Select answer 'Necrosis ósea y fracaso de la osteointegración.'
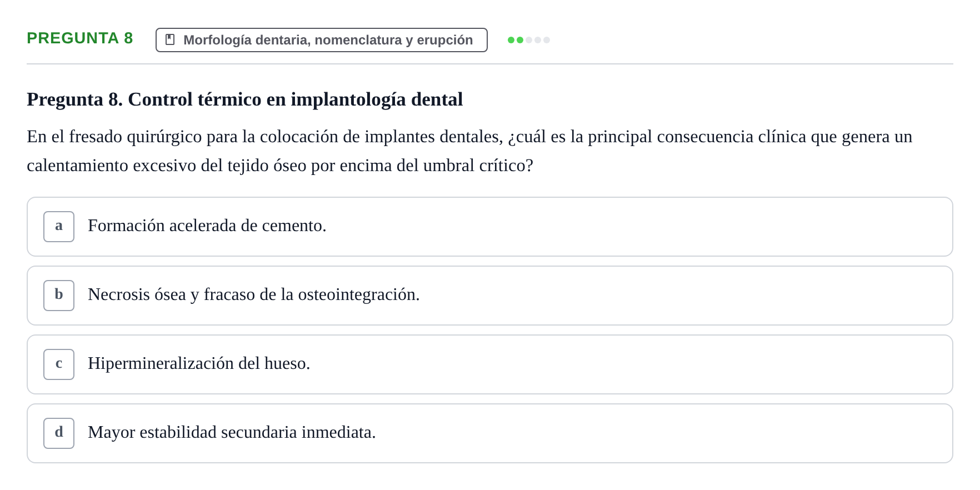 490,296
